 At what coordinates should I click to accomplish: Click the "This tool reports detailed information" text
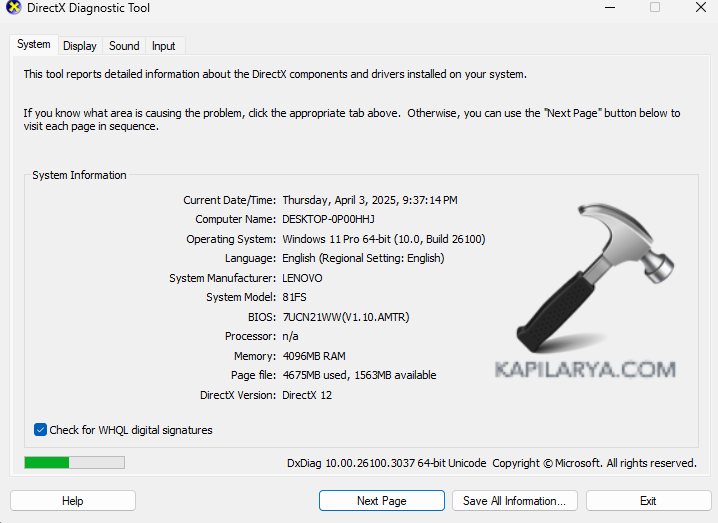[x=275, y=74]
